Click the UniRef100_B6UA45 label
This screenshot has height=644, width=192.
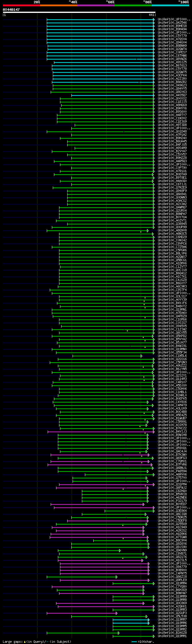pos(172,141)
